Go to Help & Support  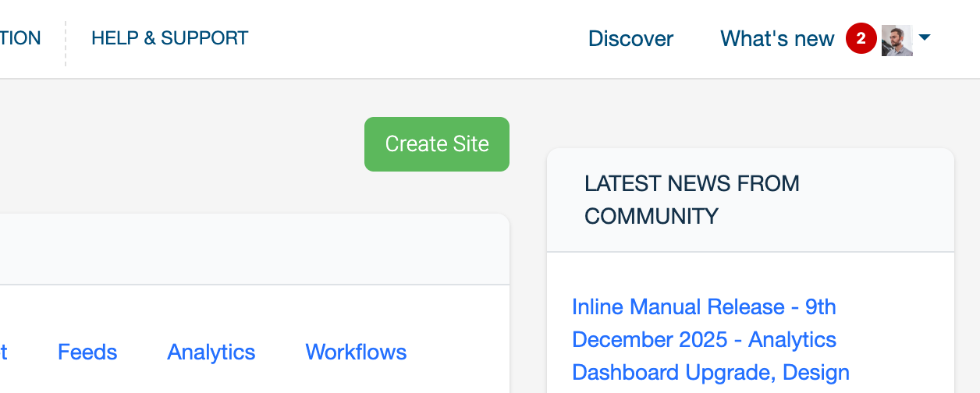click(x=169, y=37)
